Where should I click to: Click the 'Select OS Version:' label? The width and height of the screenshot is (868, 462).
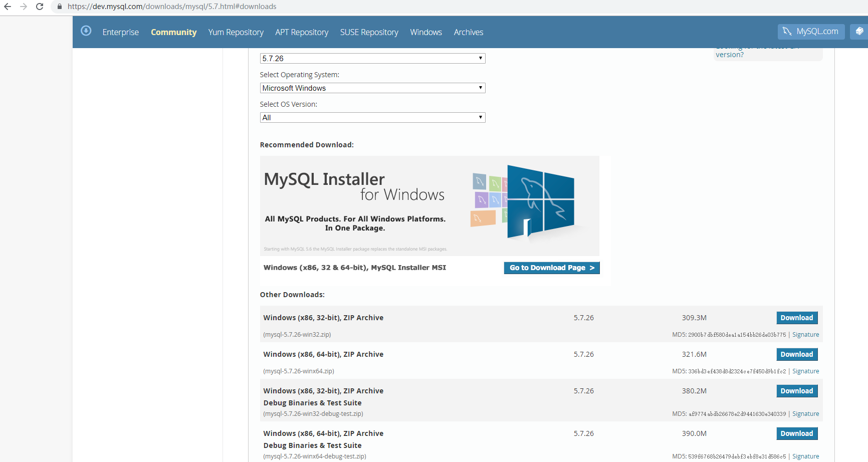289,104
